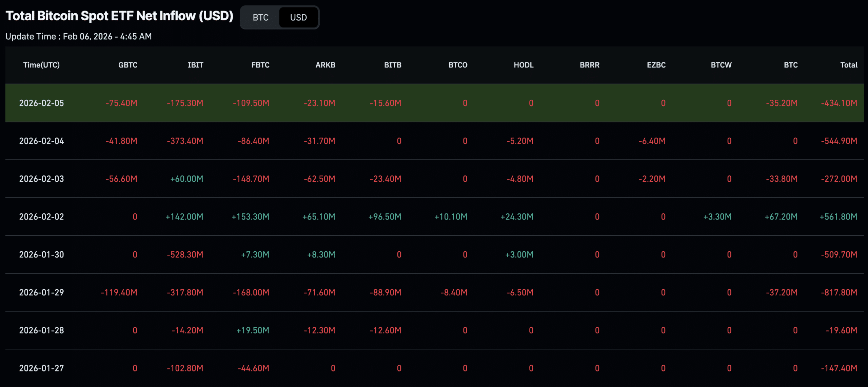The width and height of the screenshot is (868, 387).
Task: Select the 2026-01-27 date cell
Action: 41,368
